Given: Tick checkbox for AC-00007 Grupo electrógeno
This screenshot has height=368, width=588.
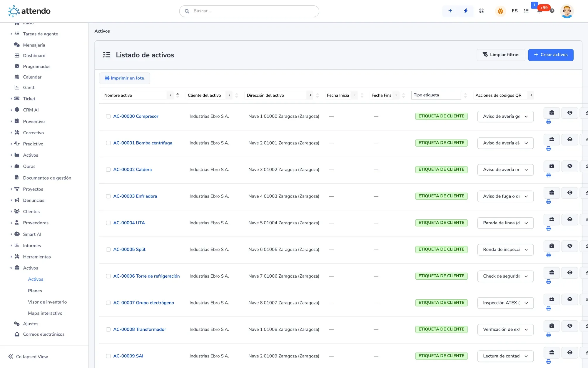Looking at the screenshot, I should coord(108,303).
